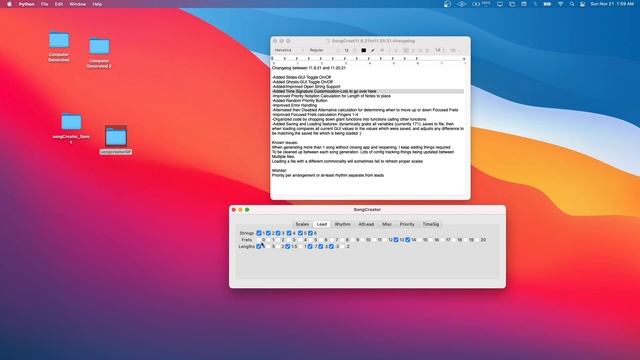Align text left in the TextEdit toolbar

pos(406,50)
